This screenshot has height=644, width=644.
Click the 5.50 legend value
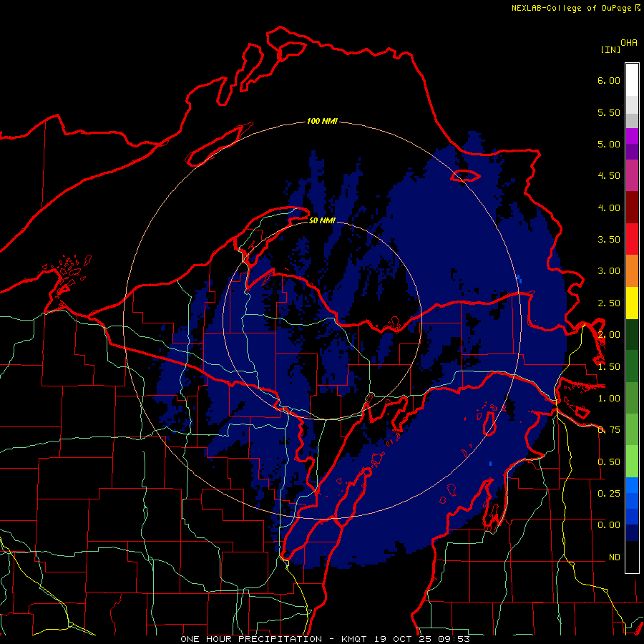[609, 112]
